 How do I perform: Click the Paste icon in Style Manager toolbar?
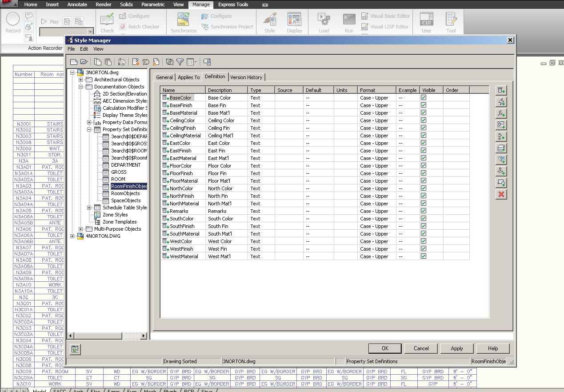pyautogui.click(x=108, y=62)
